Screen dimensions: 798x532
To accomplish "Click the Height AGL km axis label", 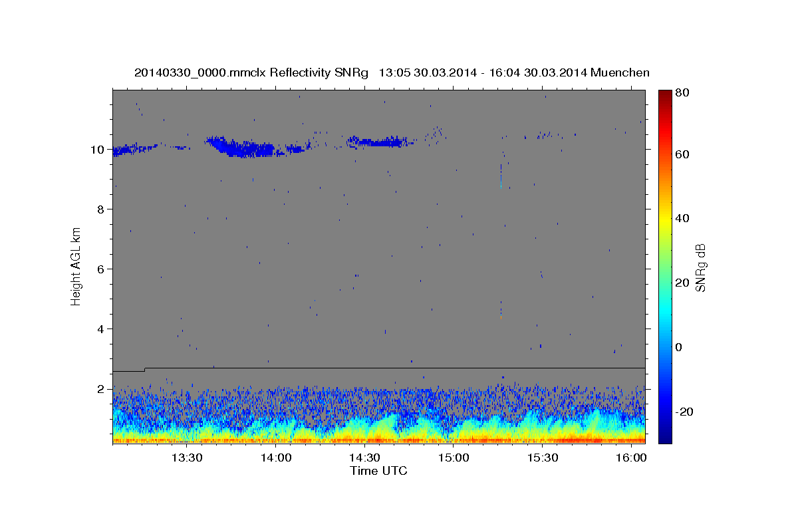I will 76,267.
